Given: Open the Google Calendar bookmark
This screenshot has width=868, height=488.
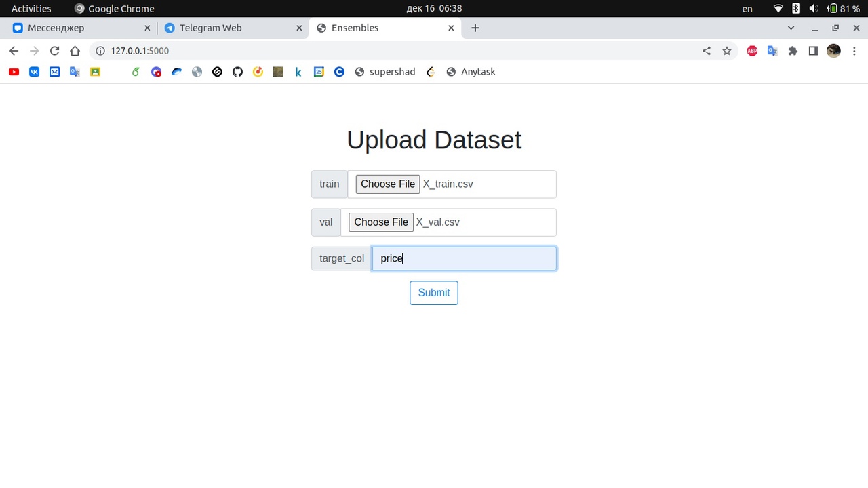Looking at the screenshot, I should coord(319,72).
